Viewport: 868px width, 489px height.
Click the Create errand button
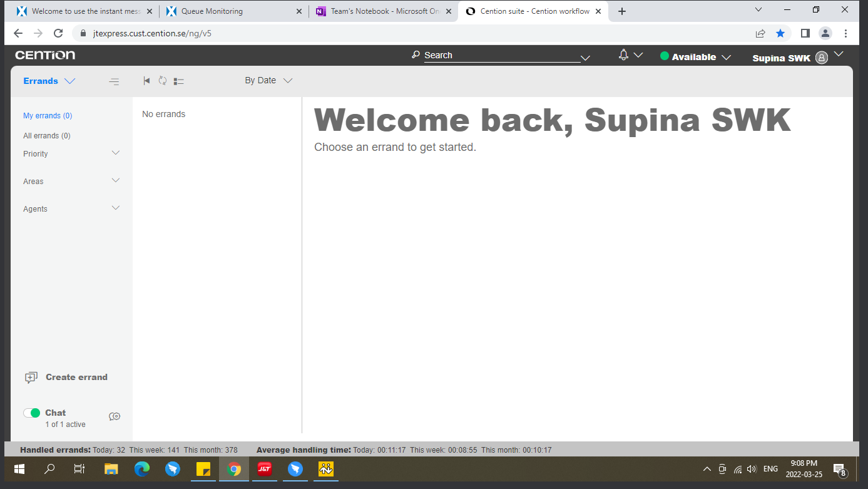pyautogui.click(x=66, y=377)
